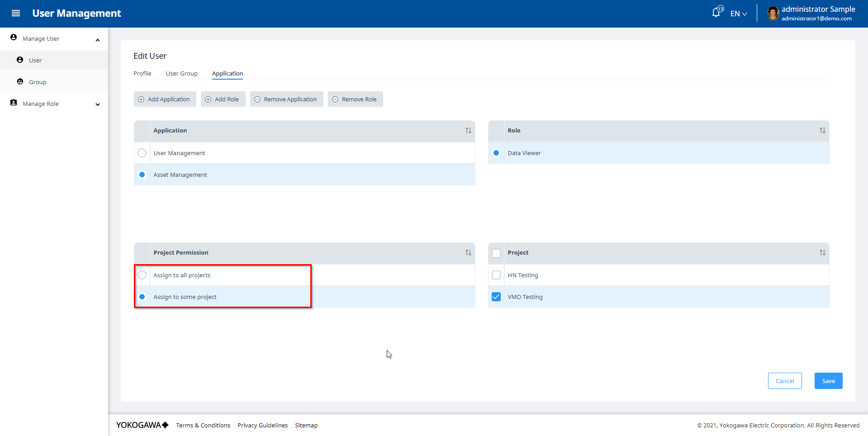
Task: Click the Manage Role badge icon
Action: (14, 103)
